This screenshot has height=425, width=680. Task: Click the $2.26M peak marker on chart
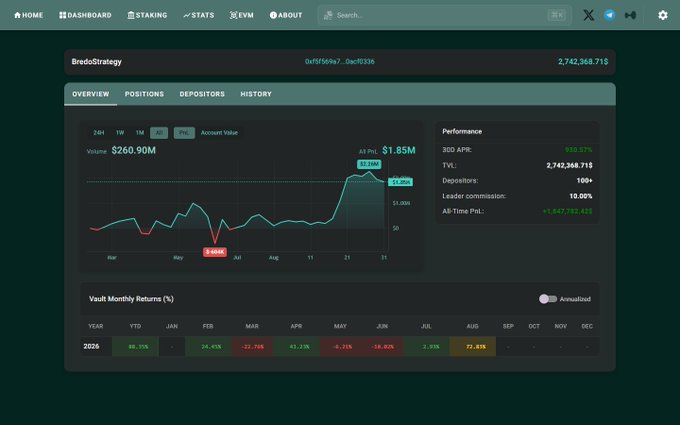pyautogui.click(x=369, y=164)
